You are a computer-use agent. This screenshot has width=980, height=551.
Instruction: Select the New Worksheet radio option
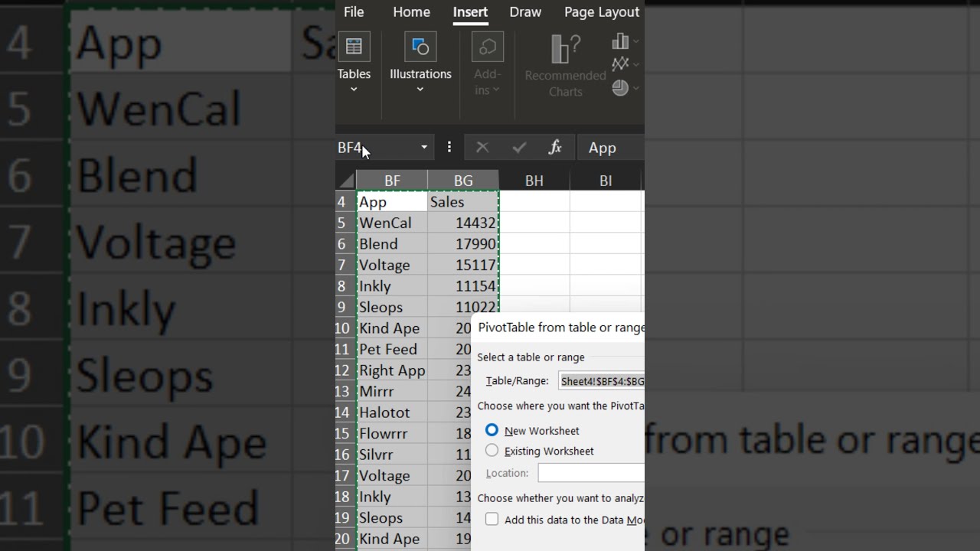[x=492, y=431]
